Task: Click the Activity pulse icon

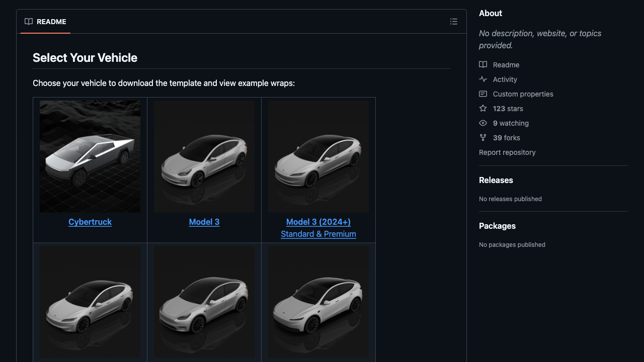Action: click(483, 79)
